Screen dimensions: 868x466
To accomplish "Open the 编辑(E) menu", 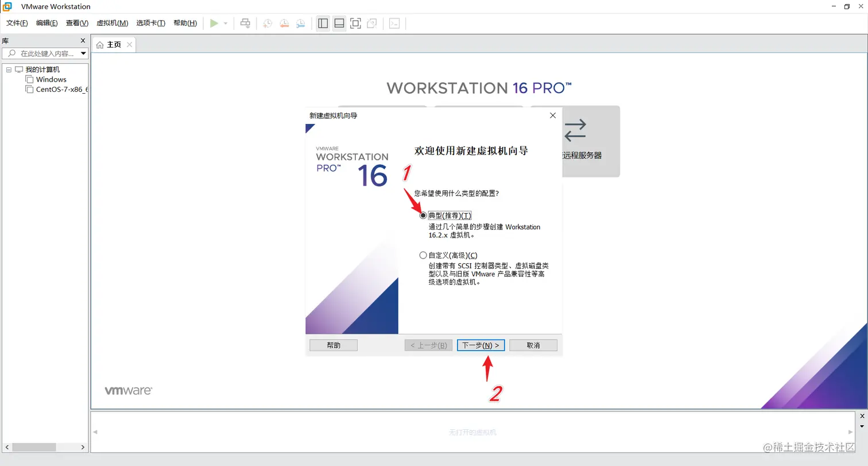I will click(x=46, y=23).
